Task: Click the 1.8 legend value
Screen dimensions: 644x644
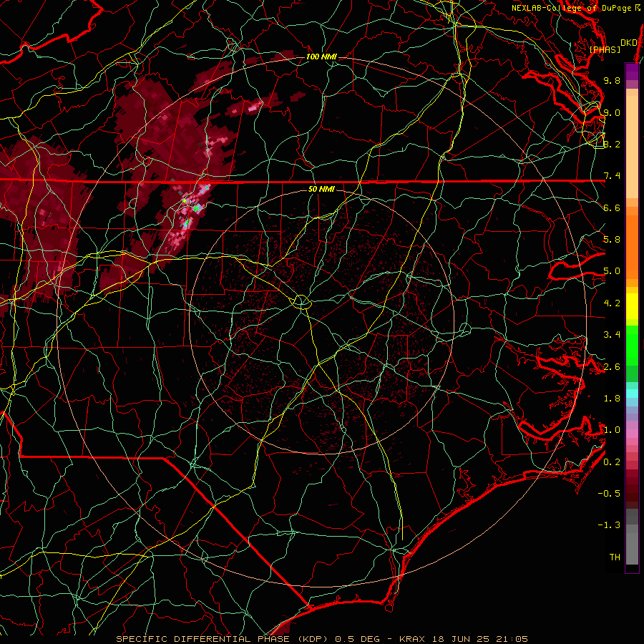Action: click(612, 399)
